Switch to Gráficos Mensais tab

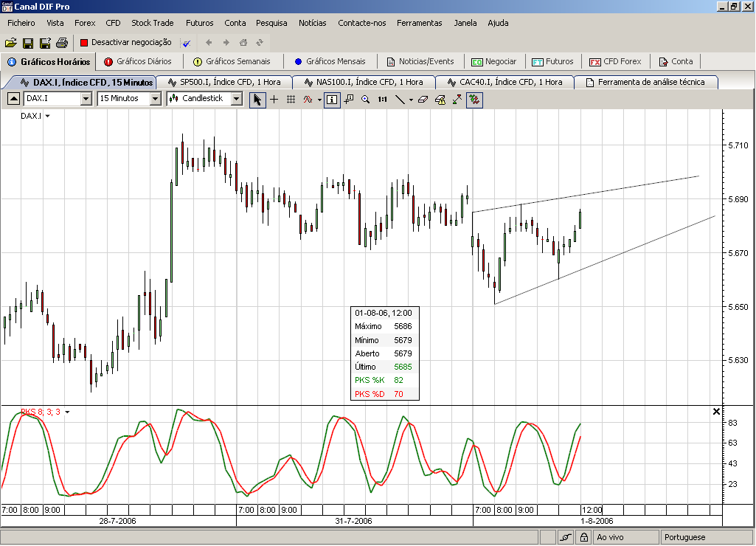click(330, 62)
